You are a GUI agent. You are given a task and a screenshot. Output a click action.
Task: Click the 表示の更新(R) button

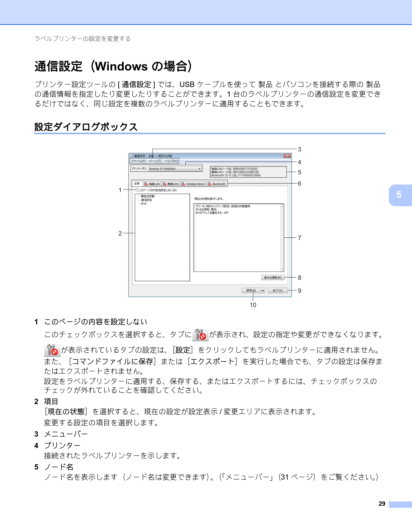point(273,278)
